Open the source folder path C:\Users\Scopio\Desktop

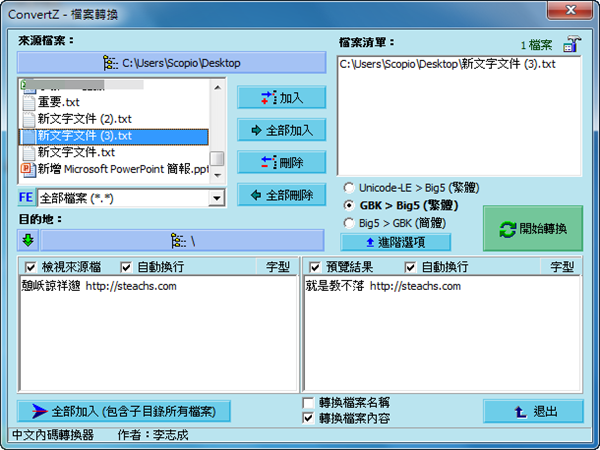(x=171, y=62)
